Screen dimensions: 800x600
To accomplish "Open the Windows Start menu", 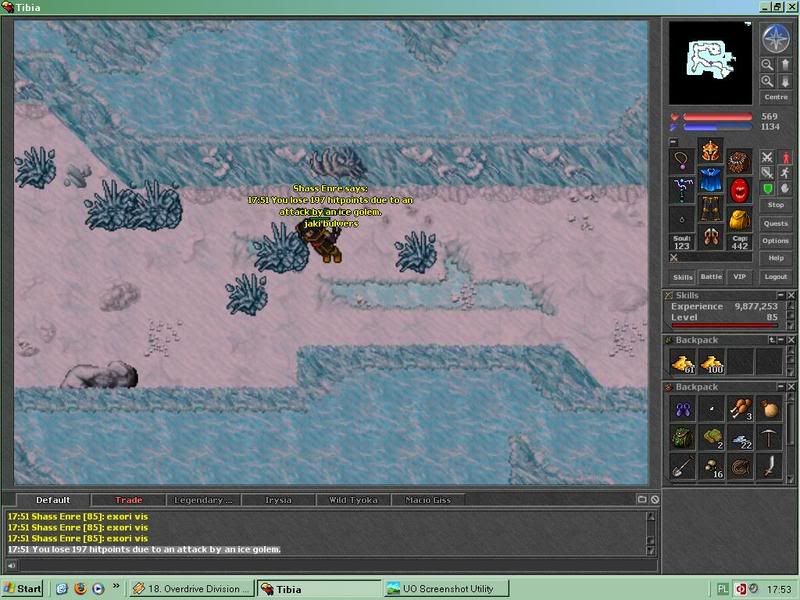I will point(22,589).
